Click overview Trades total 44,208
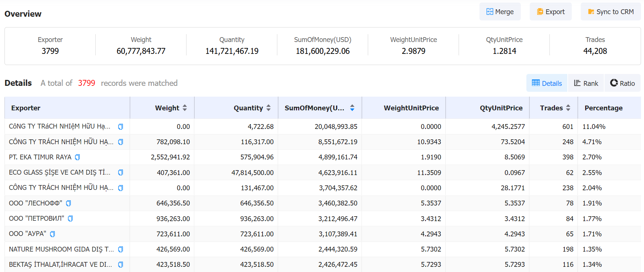 pyautogui.click(x=595, y=51)
